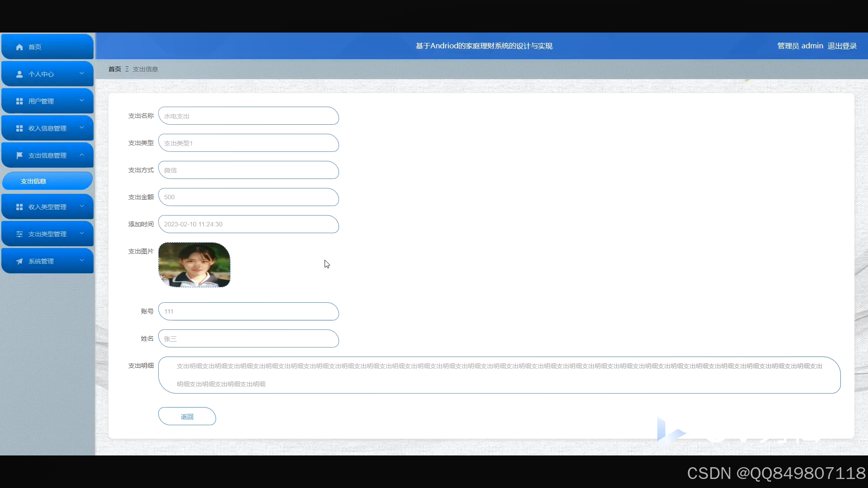Click the paper plane icon beside 系统管理
Viewport: 868px width, 488px height.
(x=19, y=261)
